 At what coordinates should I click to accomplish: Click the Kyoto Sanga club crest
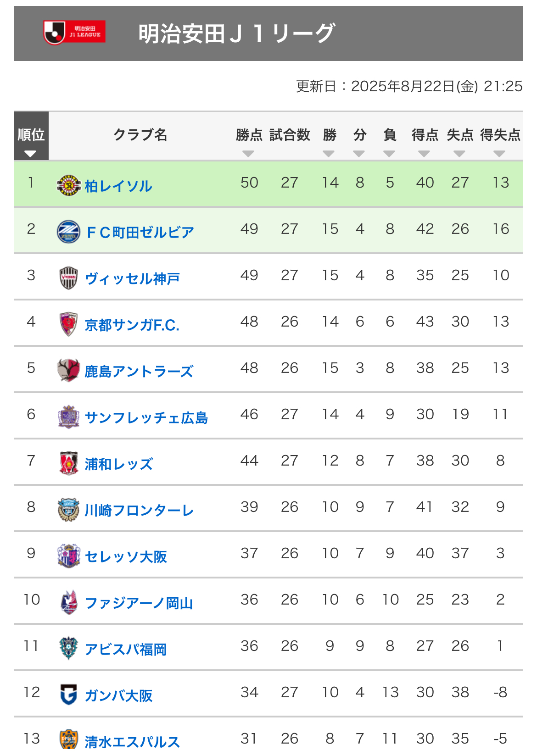68,324
